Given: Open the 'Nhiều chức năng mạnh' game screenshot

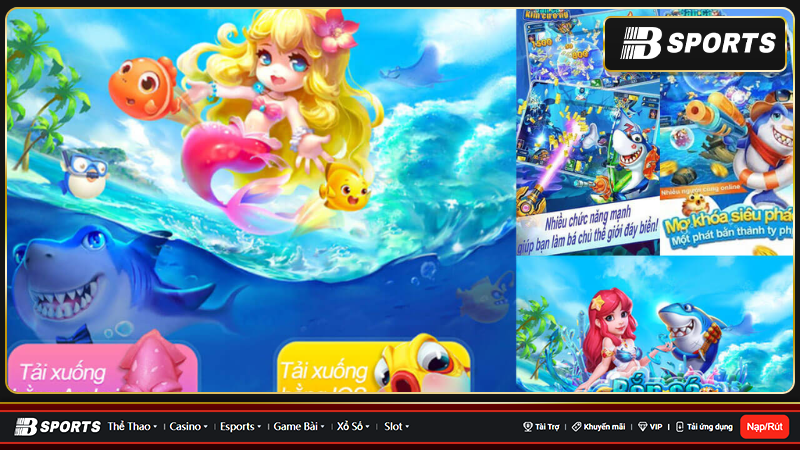Looking at the screenshot, I should [588, 167].
